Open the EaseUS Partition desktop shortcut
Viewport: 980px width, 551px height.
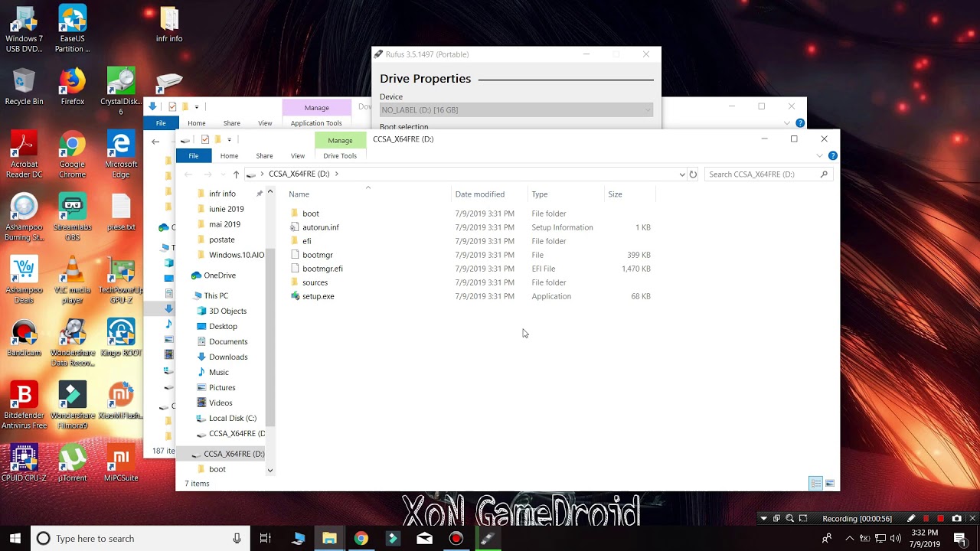click(73, 29)
